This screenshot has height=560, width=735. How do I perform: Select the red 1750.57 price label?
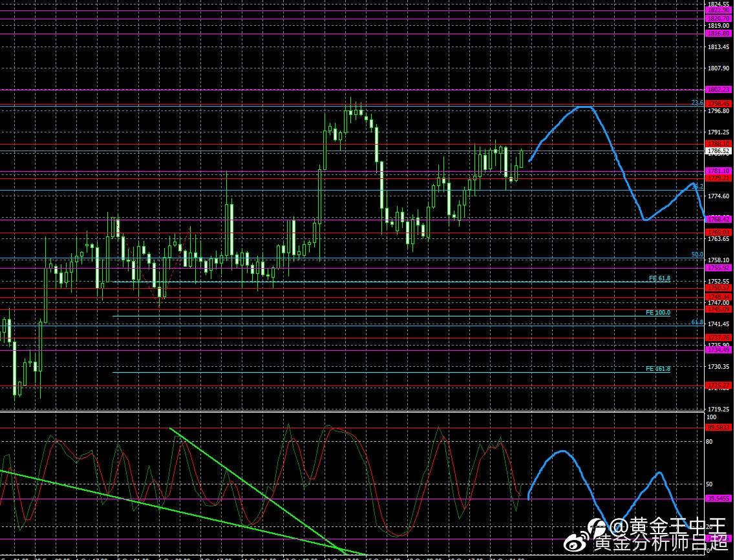718,288
